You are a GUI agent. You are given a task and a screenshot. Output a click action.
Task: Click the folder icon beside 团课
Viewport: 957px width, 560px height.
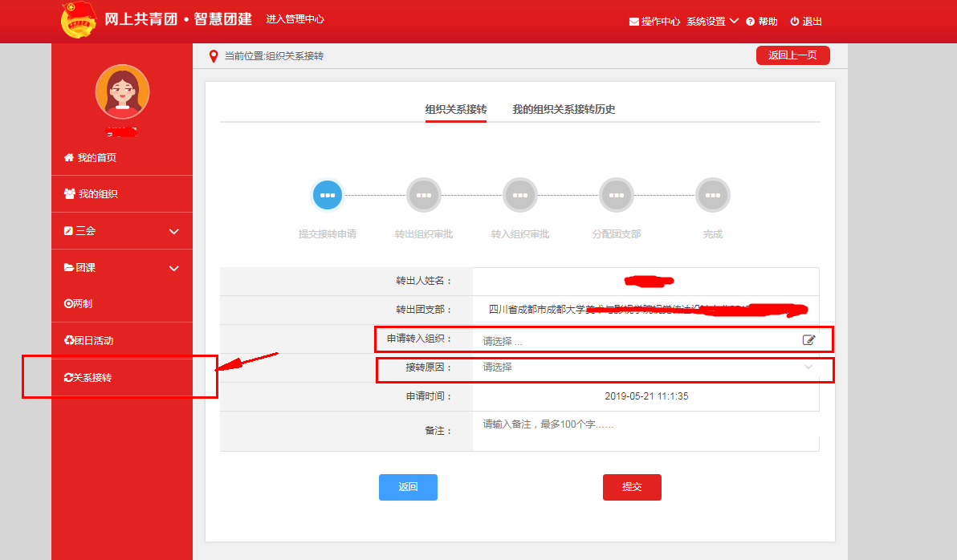pos(69,267)
